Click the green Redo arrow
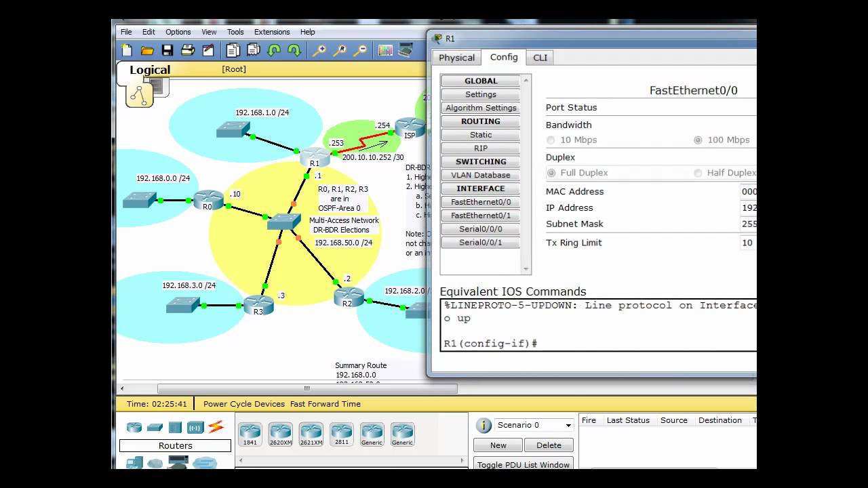Viewport: 868px width, 488px height. click(294, 50)
